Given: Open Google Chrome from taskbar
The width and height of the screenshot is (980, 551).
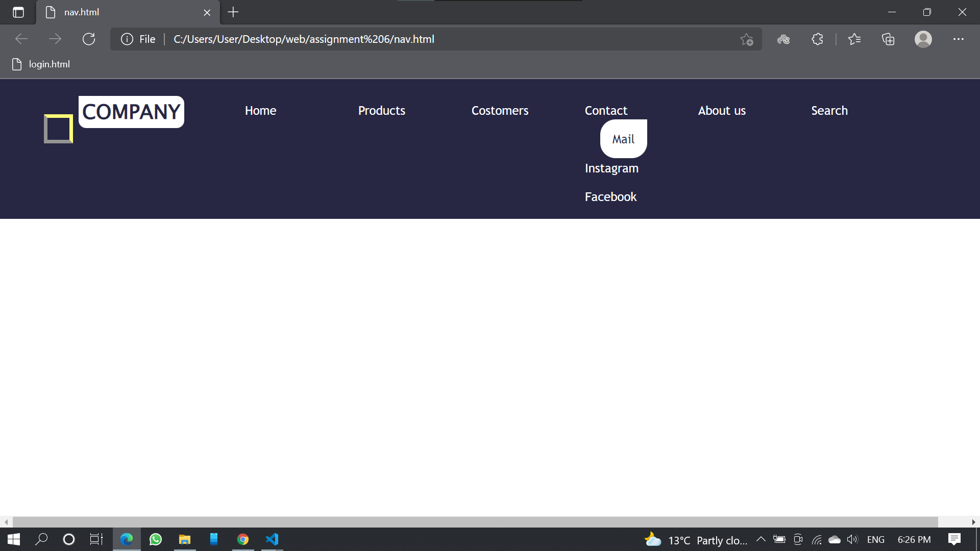Looking at the screenshot, I should click(243, 539).
